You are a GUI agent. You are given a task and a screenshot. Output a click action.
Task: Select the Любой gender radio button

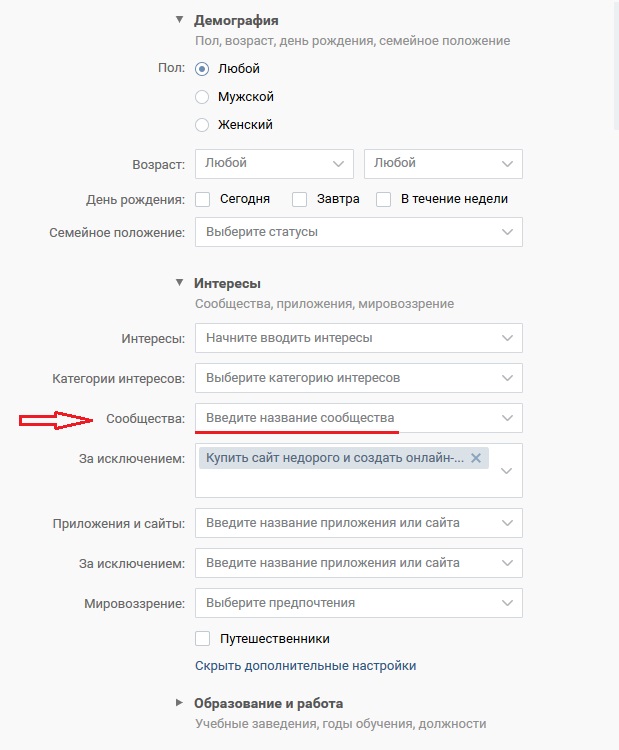202,69
